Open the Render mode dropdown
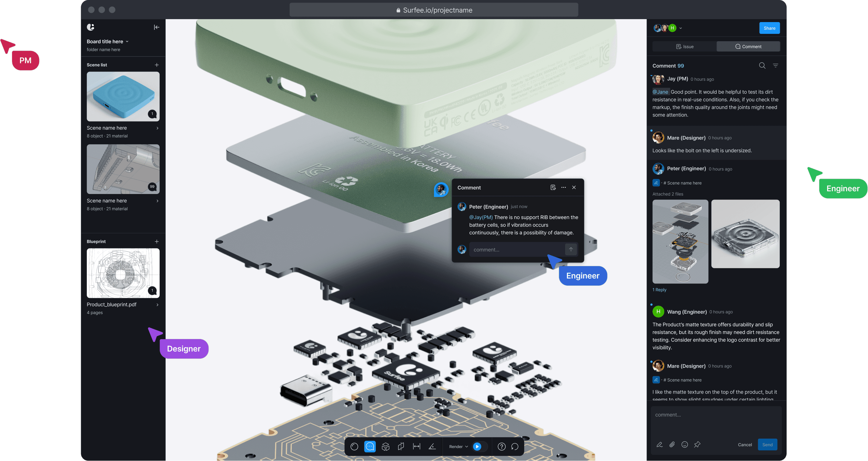This screenshot has width=868, height=461. [458, 447]
